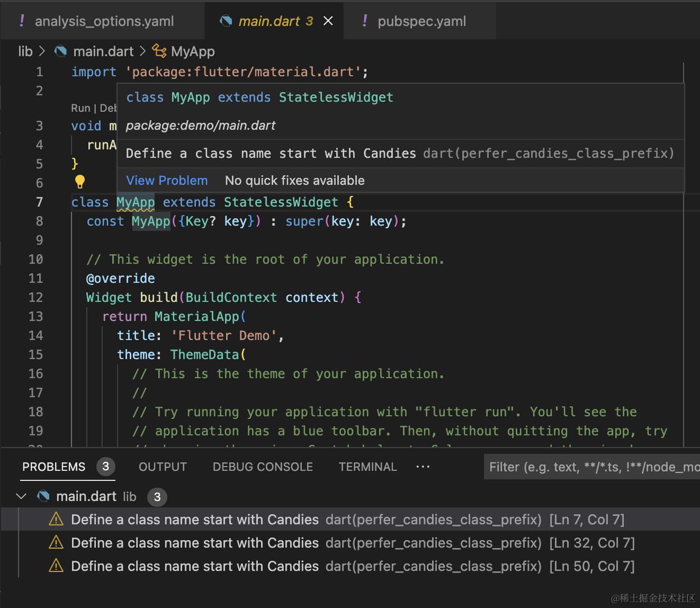Screen dimensions: 700x608
Task: Click the Dart icon on main.dart tab
Action: coord(226,21)
